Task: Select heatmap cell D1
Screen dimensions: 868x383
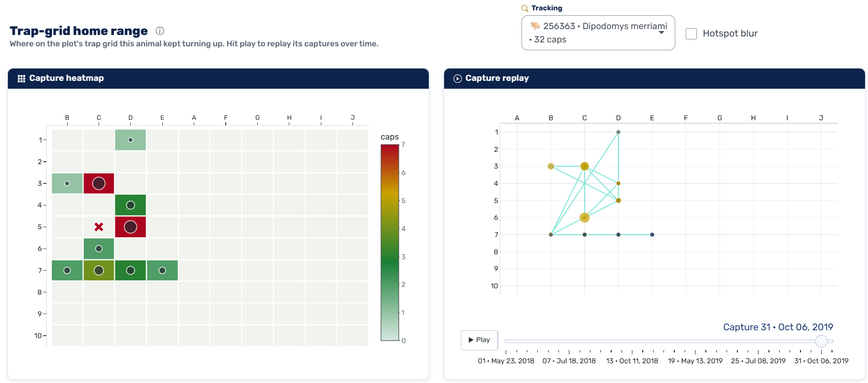Action: click(x=131, y=140)
